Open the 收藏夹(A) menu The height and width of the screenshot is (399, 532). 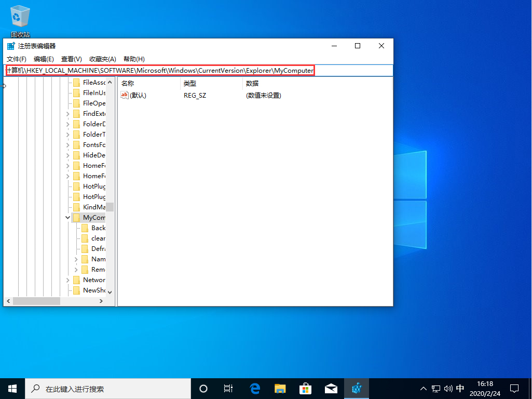coord(102,59)
